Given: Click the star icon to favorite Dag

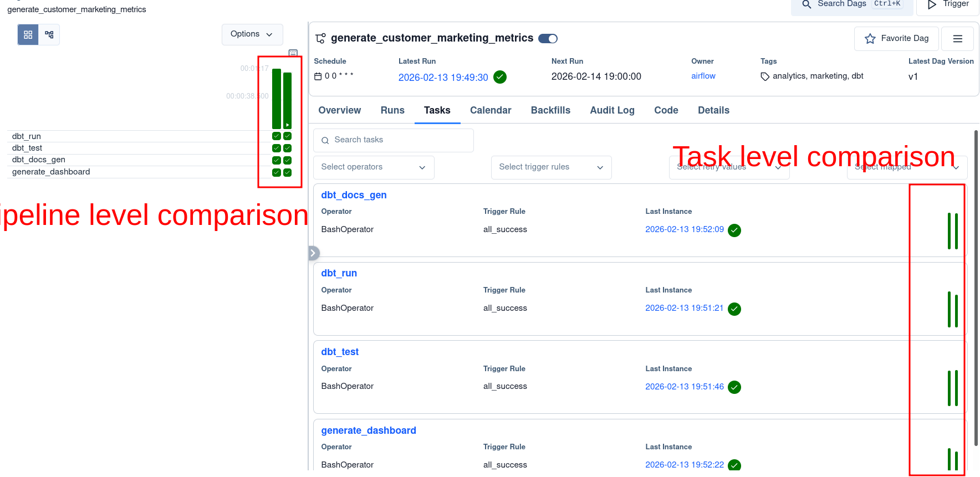Looking at the screenshot, I should [x=870, y=39].
